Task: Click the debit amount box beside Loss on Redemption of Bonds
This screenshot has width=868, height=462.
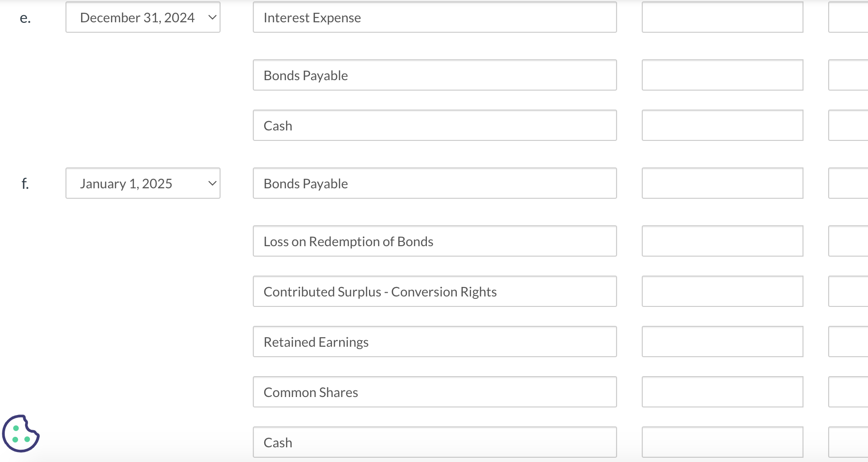Action: [721, 241]
